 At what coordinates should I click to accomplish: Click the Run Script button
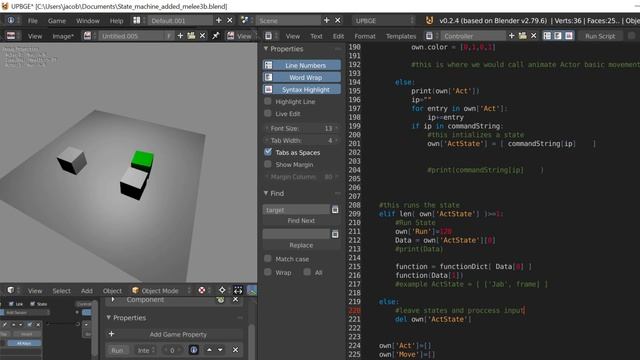click(600, 36)
